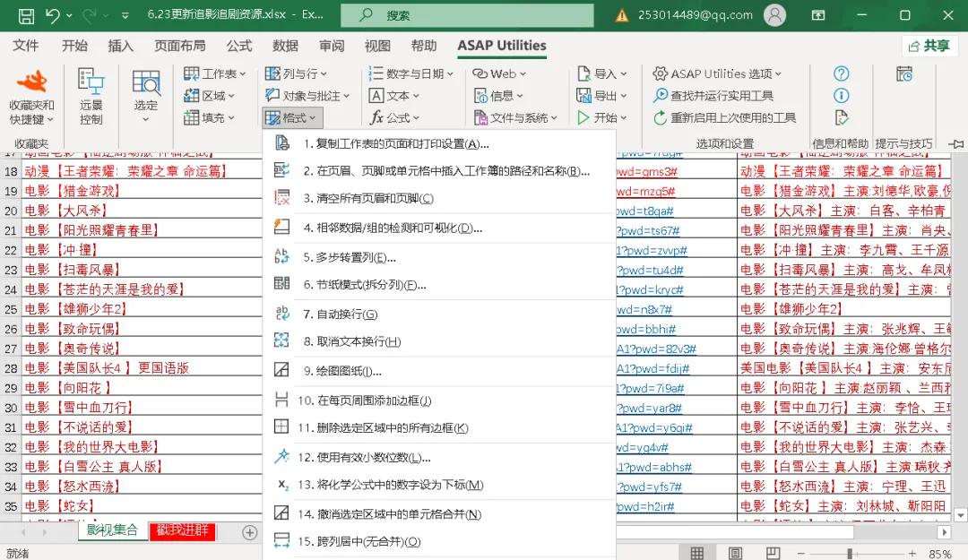Expand the 列与行 dropdown
This screenshot has height=560, width=968.
pos(296,73)
